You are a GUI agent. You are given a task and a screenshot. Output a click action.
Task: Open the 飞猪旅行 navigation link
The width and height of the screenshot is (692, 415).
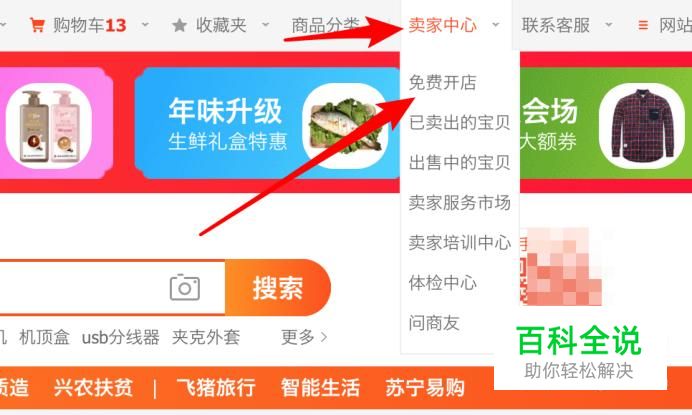(x=216, y=388)
